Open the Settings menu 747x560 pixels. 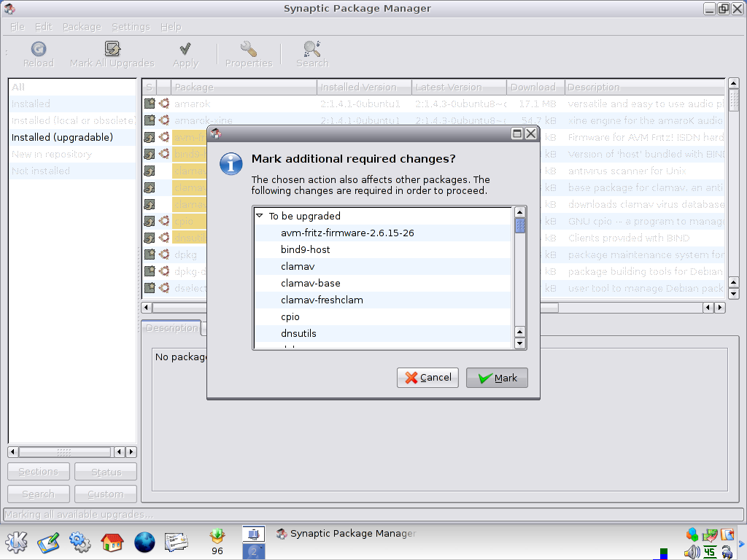[131, 27]
